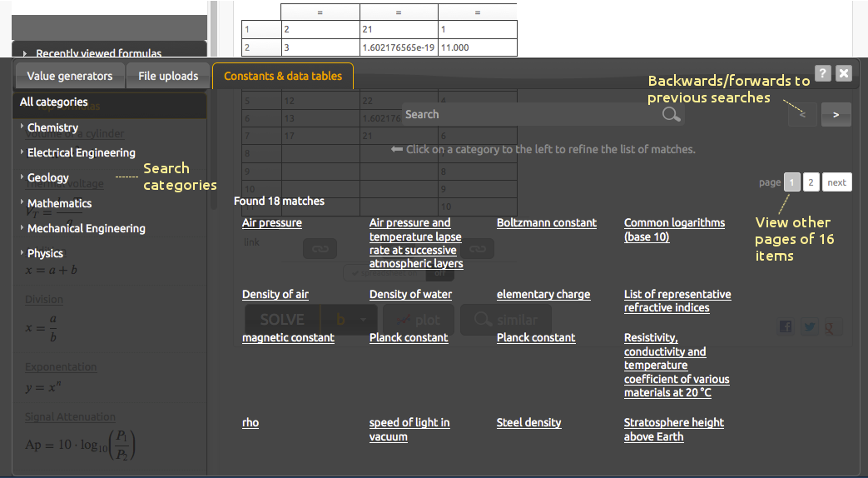Go back to previous search
The image size is (868, 478).
coord(803,115)
